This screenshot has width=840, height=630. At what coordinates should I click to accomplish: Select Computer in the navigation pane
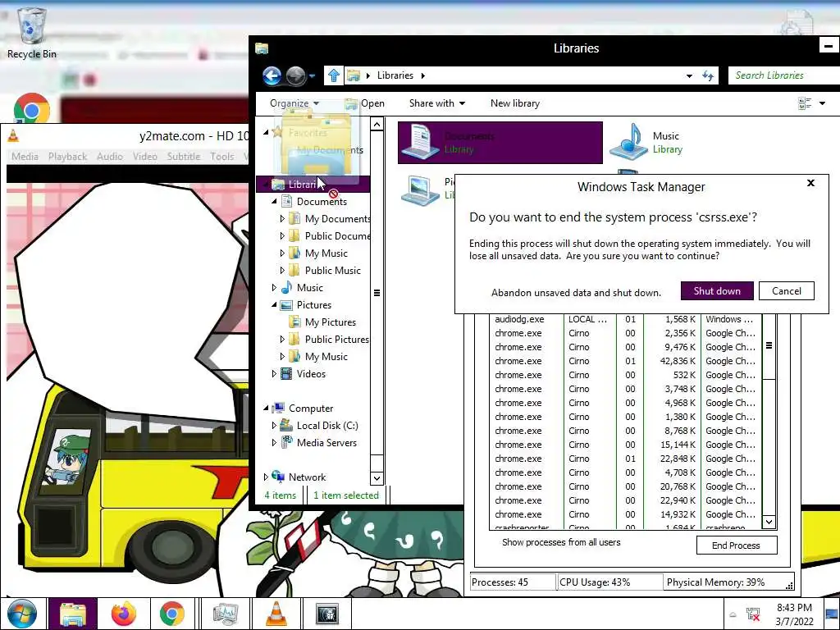pyautogui.click(x=311, y=409)
